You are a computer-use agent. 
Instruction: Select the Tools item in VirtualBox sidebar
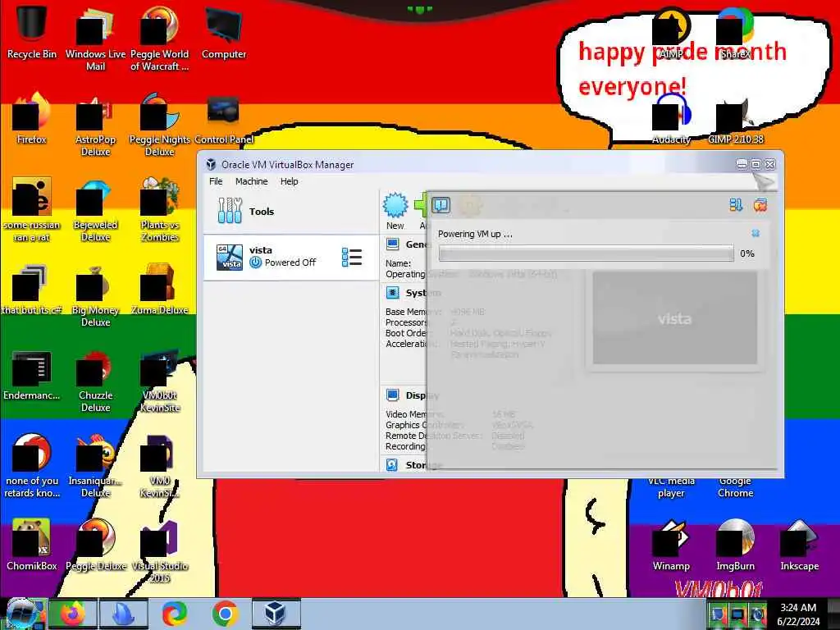click(x=291, y=211)
